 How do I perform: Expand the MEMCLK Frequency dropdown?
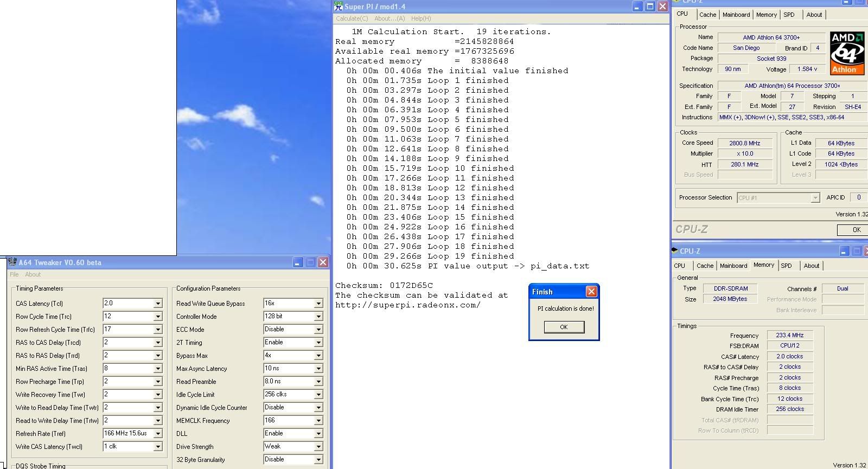tap(318, 421)
